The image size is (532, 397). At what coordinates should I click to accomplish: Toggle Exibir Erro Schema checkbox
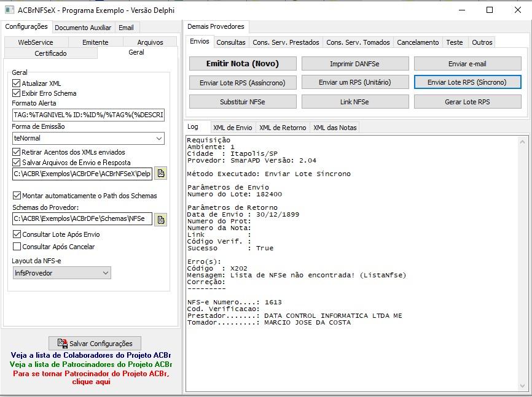tap(17, 93)
